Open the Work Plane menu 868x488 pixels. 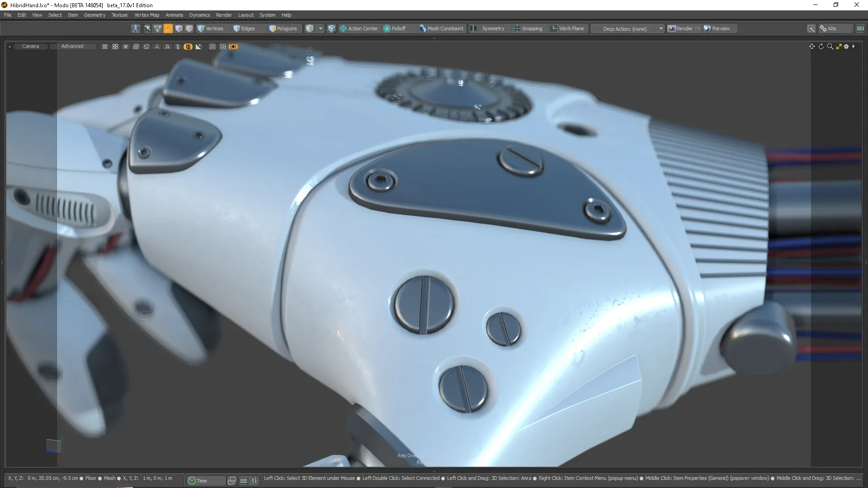[x=568, y=28]
